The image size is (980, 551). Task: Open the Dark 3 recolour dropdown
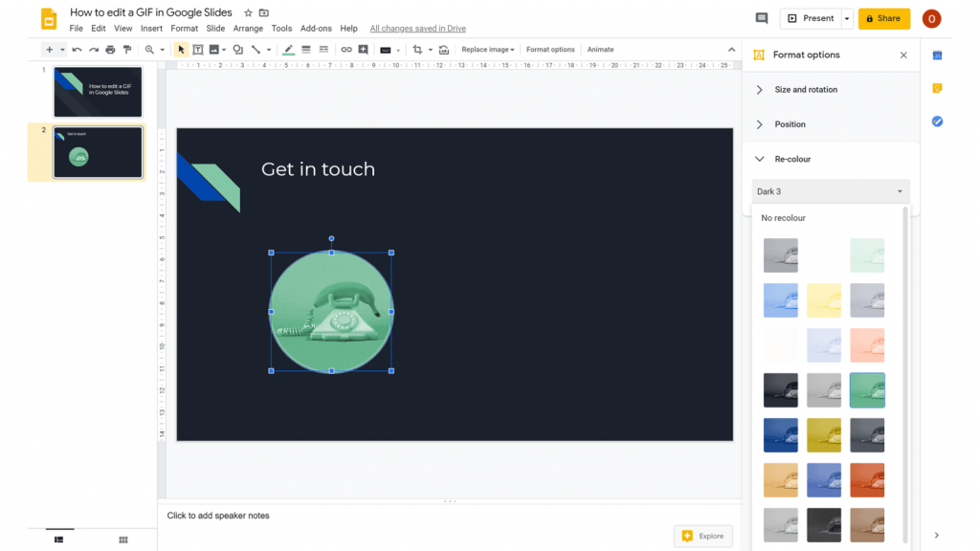[831, 190]
